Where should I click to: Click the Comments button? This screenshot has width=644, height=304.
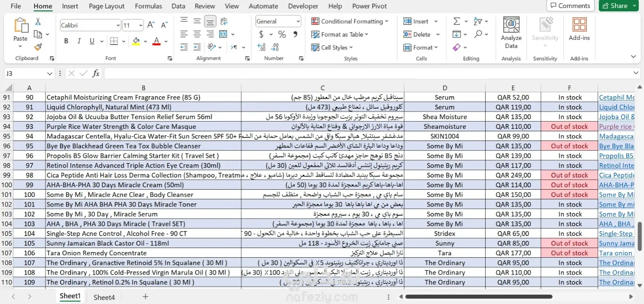click(x=570, y=6)
